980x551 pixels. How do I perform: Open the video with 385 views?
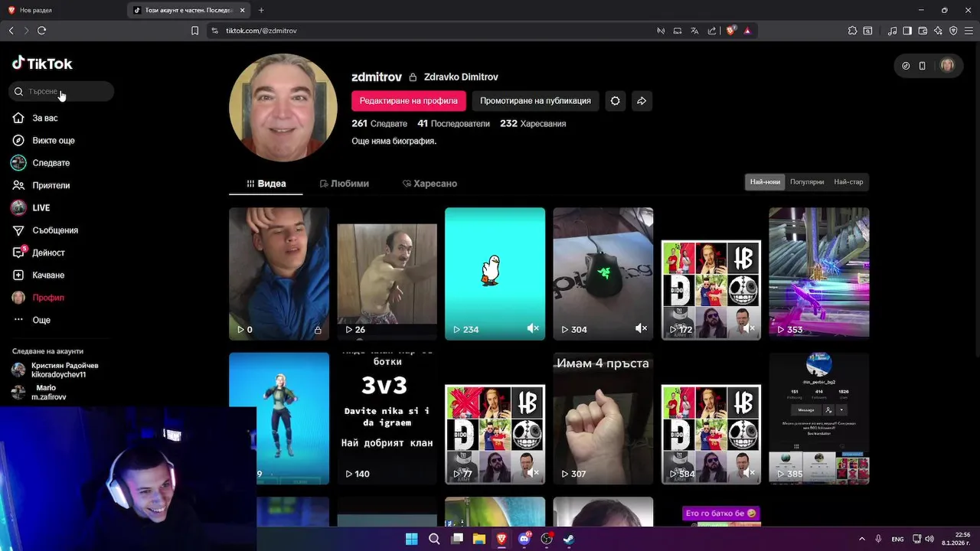[x=819, y=419]
